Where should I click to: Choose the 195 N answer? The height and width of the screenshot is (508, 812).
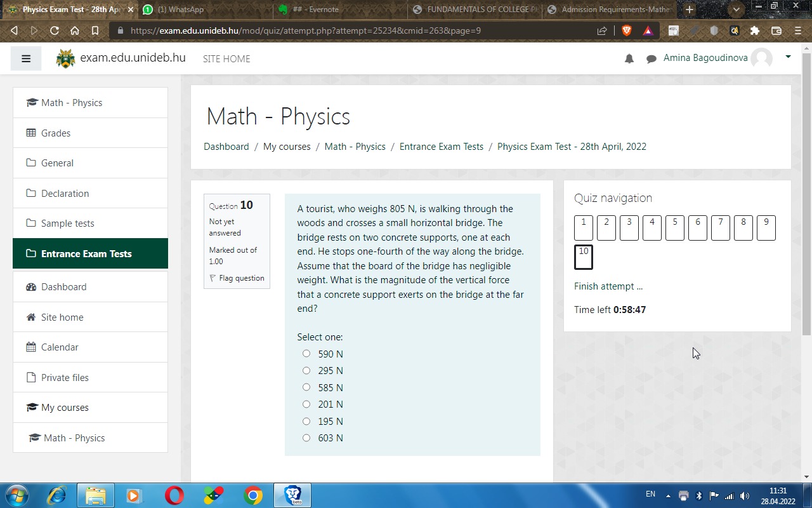pos(306,421)
